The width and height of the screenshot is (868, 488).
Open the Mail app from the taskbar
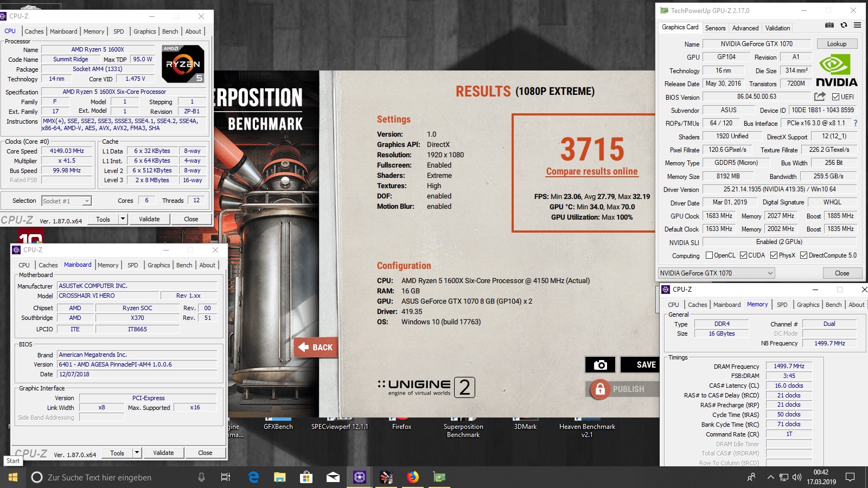333,477
